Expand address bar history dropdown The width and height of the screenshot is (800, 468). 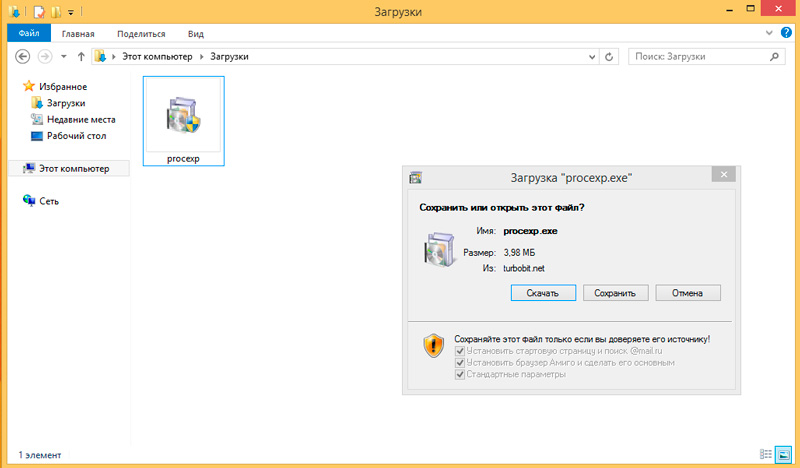click(x=592, y=57)
